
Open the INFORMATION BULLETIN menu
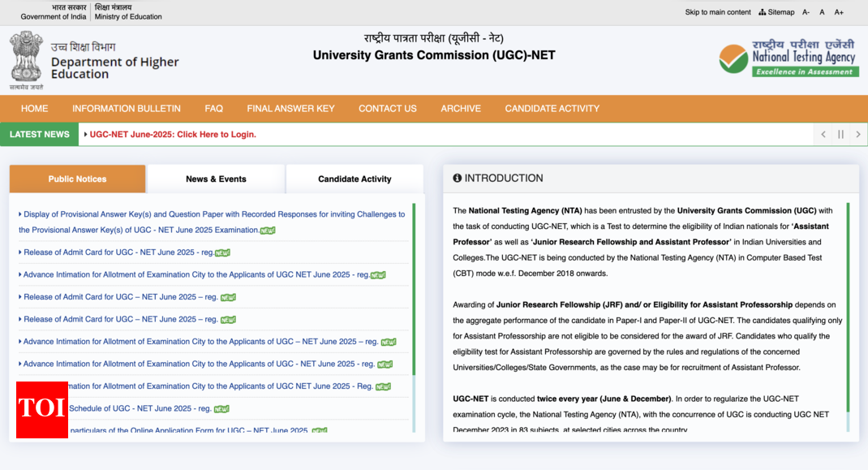127,109
